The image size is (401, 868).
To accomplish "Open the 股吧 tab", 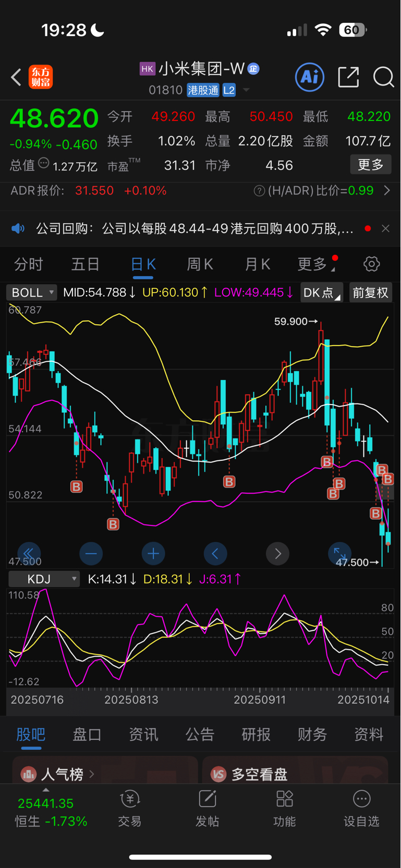I will click(x=31, y=735).
